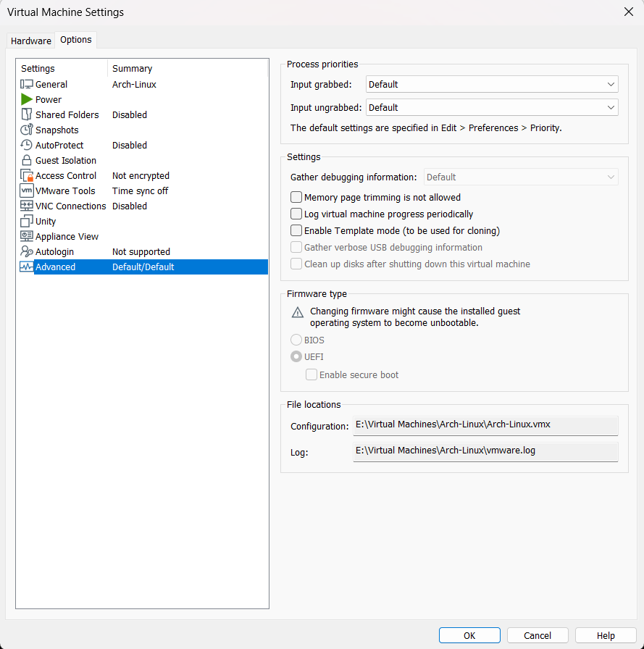Open the Input grabbed priority dropdown
Image resolution: width=644 pixels, height=649 pixels.
coord(492,85)
